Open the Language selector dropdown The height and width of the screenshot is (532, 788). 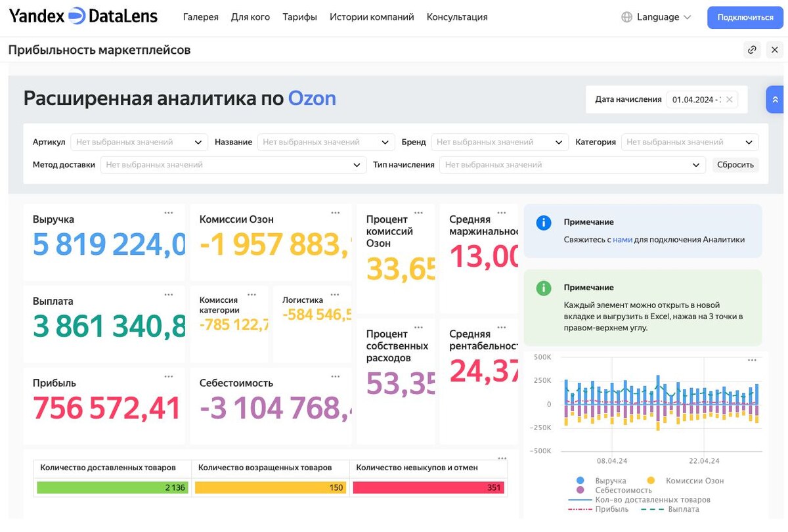click(x=657, y=17)
